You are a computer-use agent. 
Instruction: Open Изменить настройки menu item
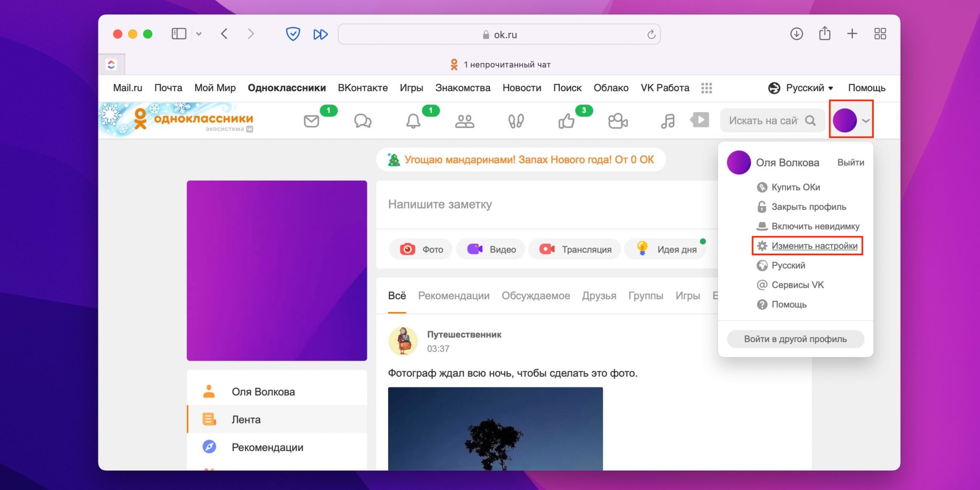click(x=808, y=246)
